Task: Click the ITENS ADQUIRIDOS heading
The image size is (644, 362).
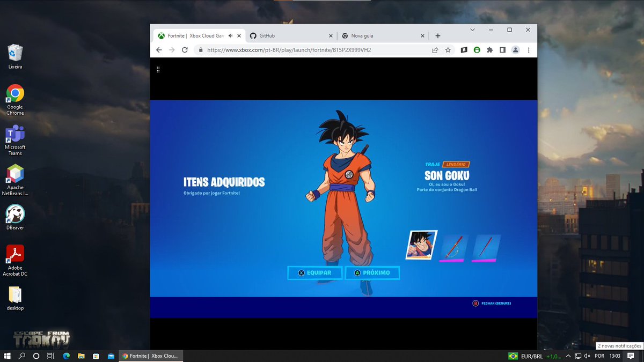Action: (x=224, y=182)
